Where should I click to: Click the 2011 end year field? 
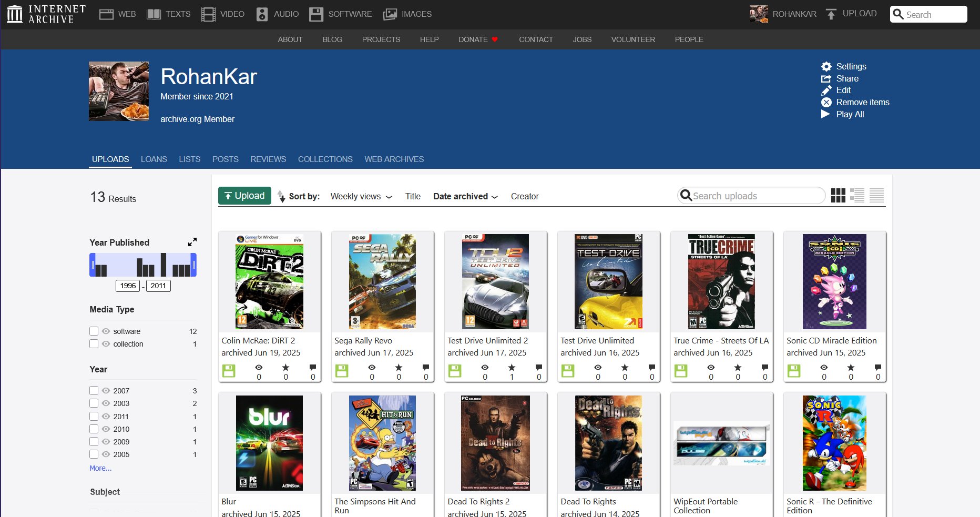pyautogui.click(x=158, y=286)
